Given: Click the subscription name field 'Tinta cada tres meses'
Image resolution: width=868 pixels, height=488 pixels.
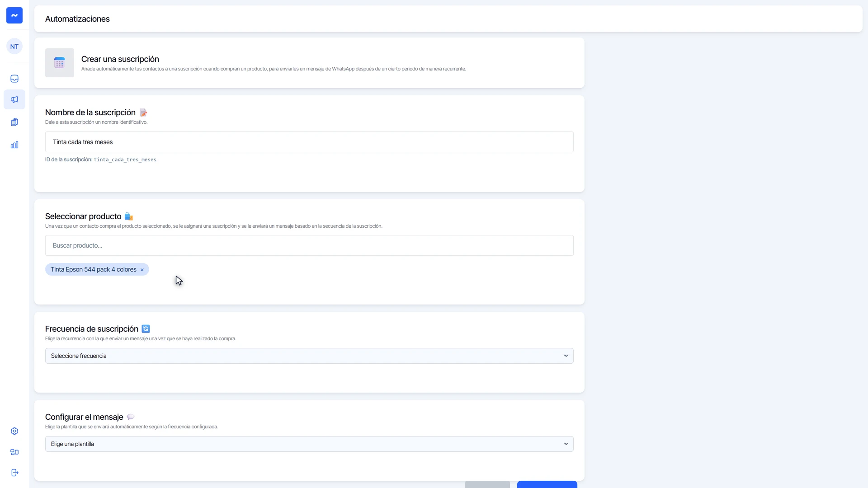Looking at the screenshot, I should (309, 142).
